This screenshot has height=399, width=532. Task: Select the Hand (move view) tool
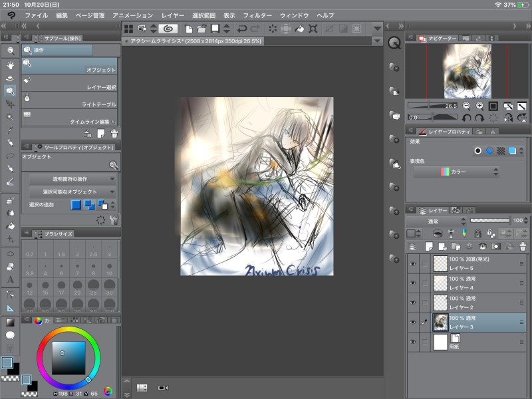point(10,65)
